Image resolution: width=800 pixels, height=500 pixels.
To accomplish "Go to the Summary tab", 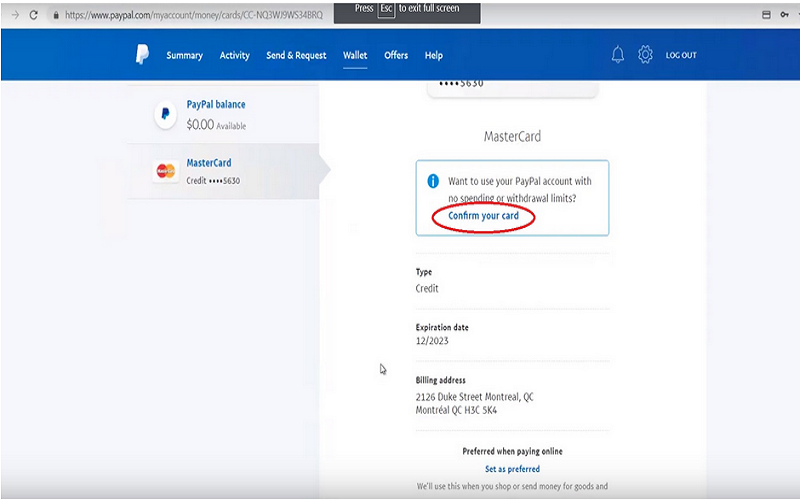I will pyautogui.click(x=184, y=55).
